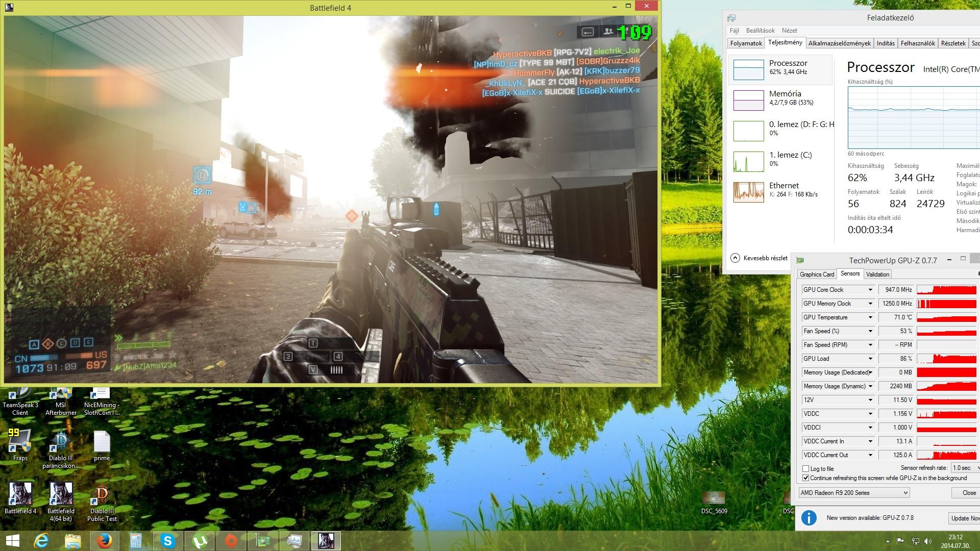This screenshot has height=551, width=980.
Task: Select 0. lemez performance item
Action: pyautogui.click(x=781, y=131)
